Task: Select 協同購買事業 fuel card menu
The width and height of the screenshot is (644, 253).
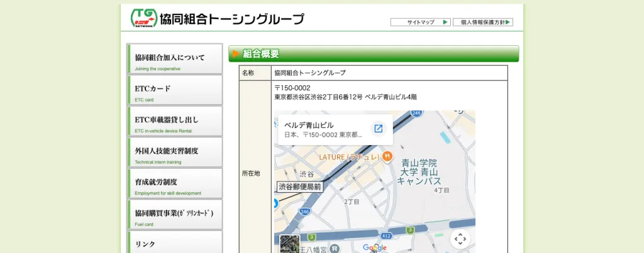Action: pos(175,215)
